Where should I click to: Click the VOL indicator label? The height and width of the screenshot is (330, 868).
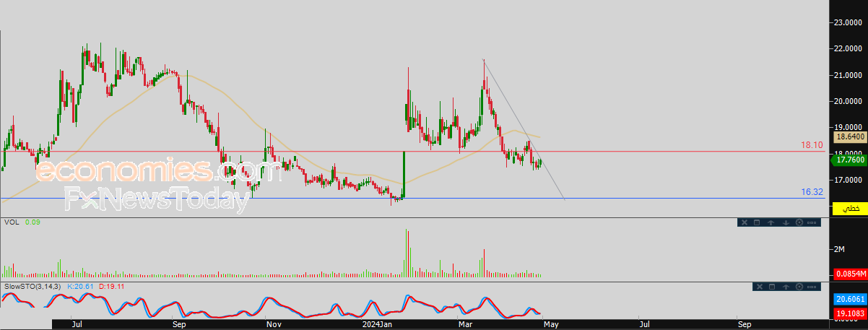click(12, 222)
